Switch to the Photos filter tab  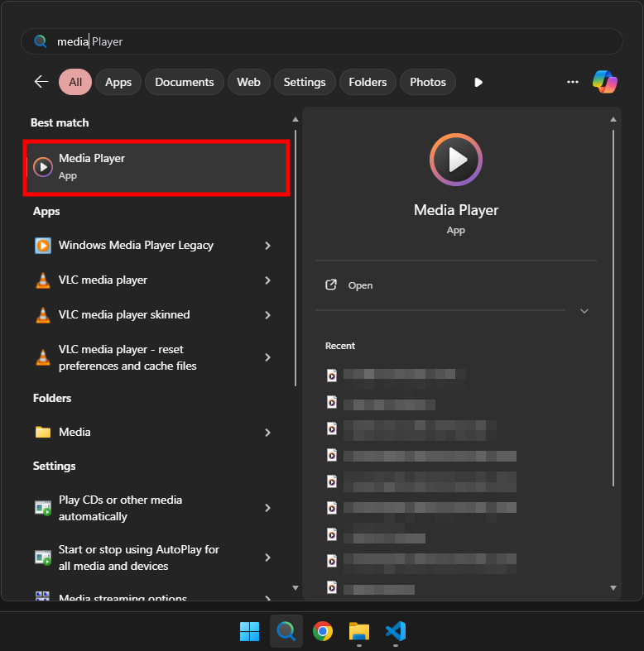click(x=428, y=82)
